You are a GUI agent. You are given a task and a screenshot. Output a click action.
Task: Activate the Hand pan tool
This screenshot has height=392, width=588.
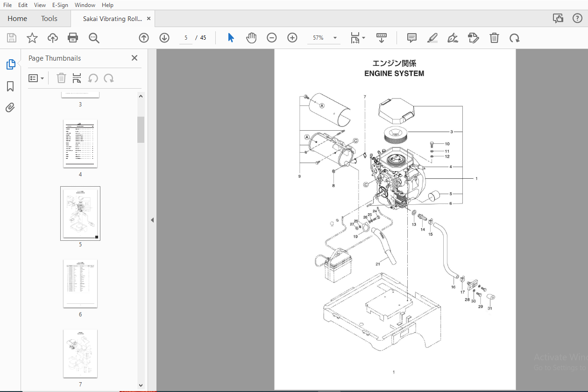tap(251, 38)
